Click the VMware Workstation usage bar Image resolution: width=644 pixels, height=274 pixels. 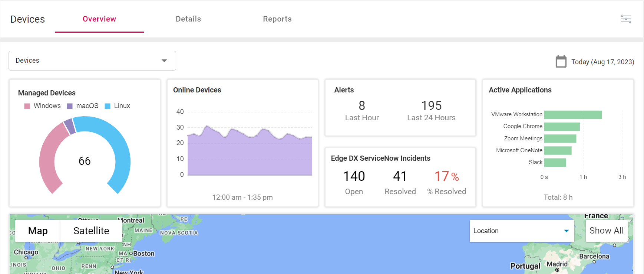coord(572,115)
